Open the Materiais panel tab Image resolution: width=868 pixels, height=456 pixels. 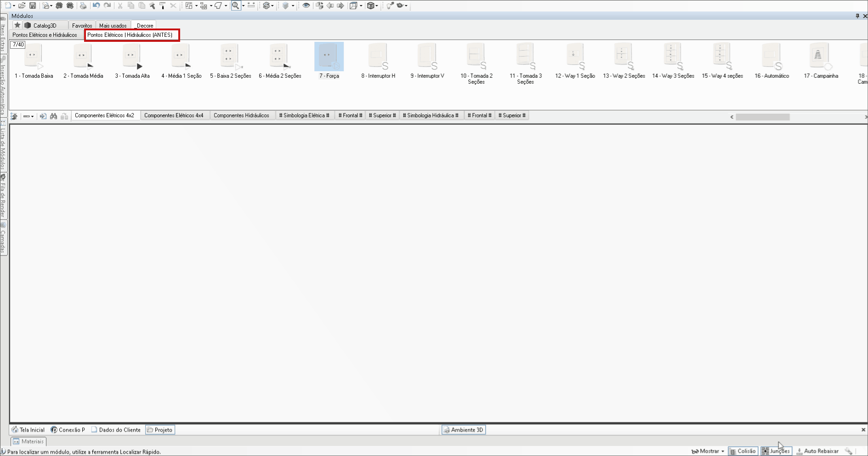coord(28,441)
